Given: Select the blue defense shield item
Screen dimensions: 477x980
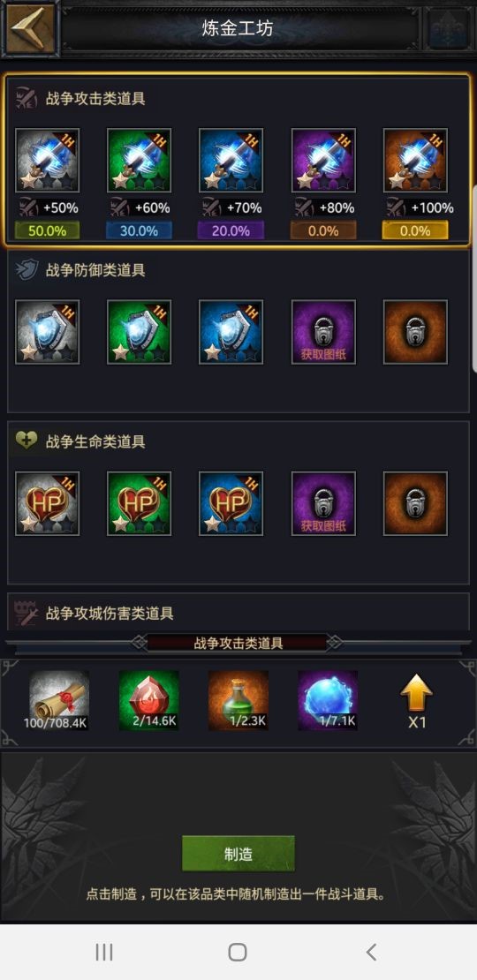Looking at the screenshot, I should coord(231,332).
